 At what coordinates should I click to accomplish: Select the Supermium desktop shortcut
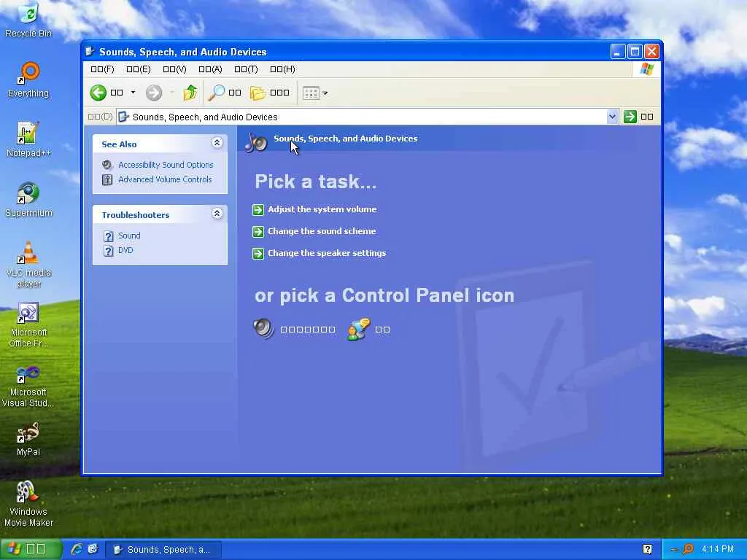click(x=28, y=200)
